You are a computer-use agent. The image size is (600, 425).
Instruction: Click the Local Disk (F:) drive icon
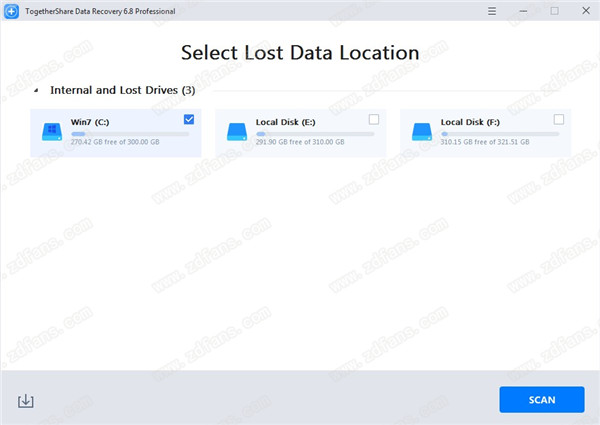[x=422, y=132]
